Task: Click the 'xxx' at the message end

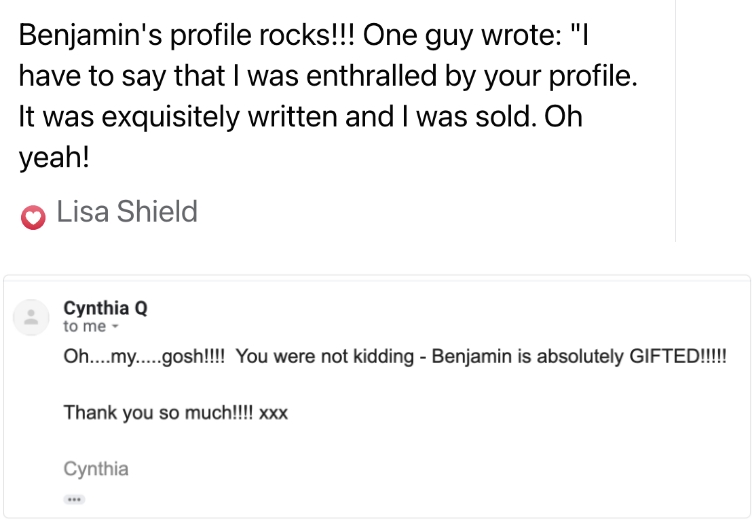Action: (273, 413)
